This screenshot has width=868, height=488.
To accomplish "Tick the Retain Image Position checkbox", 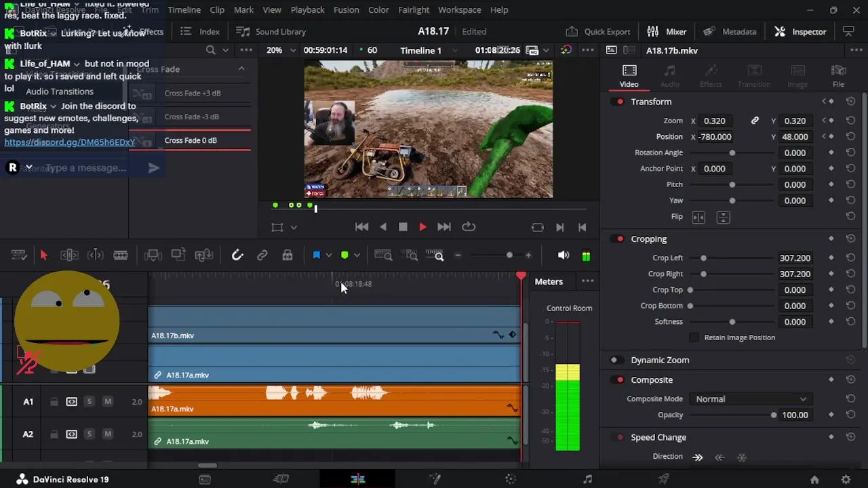I will [x=694, y=338].
